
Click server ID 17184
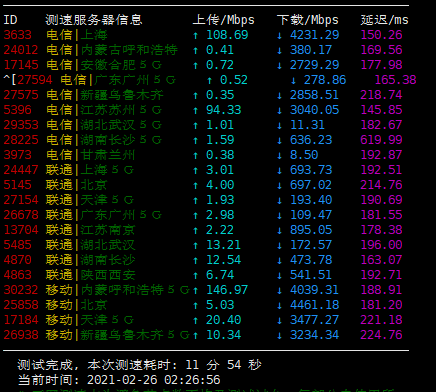pos(21,320)
